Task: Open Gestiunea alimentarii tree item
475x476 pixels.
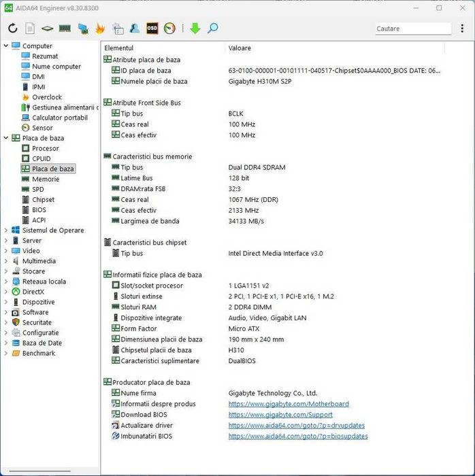Action: pyautogui.click(x=65, y=107)
